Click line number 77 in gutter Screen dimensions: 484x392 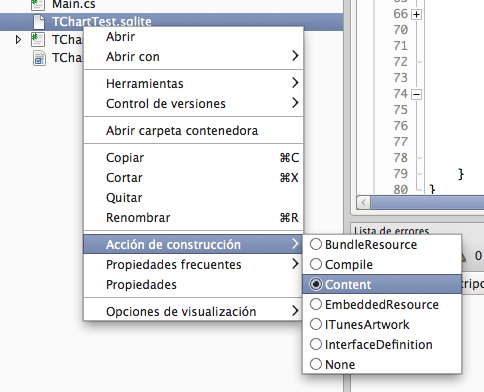point(400,142)
